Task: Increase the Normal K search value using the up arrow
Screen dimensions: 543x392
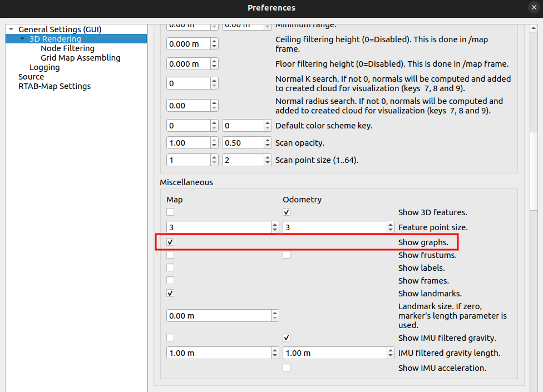Action: (214, 81)
